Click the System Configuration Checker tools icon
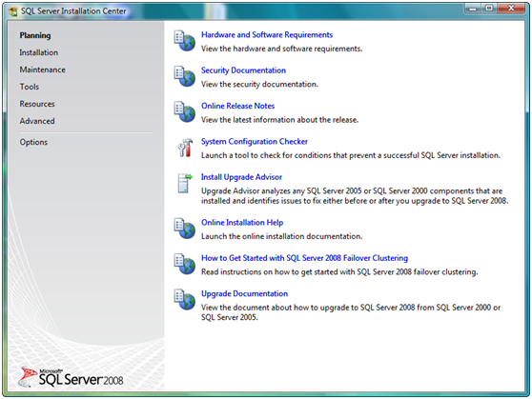 [185, 148]
